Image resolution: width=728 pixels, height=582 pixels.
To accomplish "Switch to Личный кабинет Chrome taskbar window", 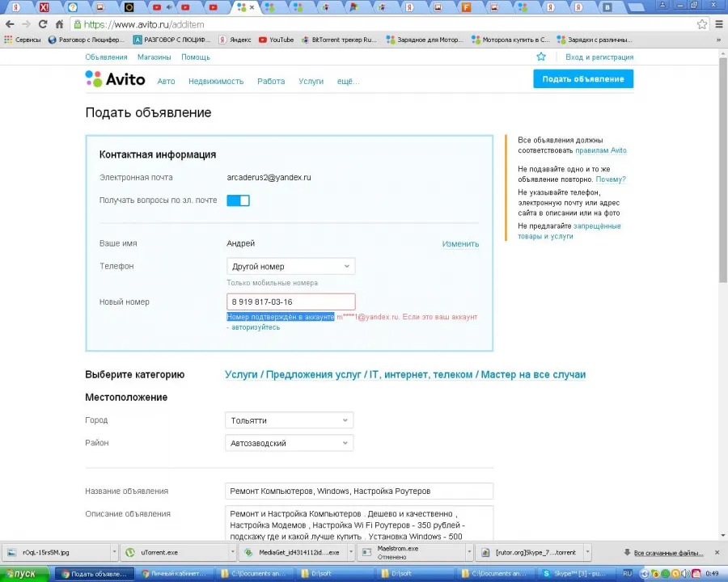I will click(175, 574).
